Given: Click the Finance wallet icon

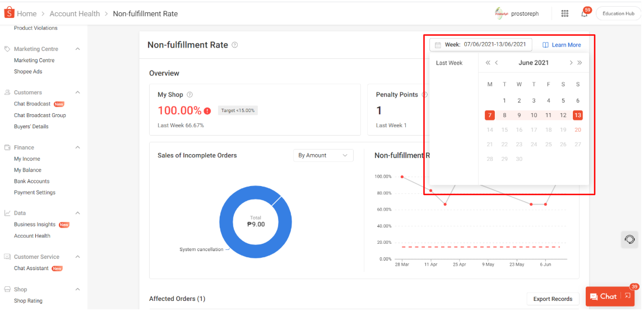Looking at the screenshot, I should 7,147.
